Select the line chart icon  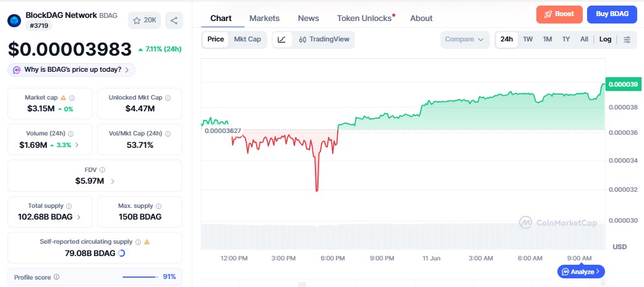tap(281, 40)
